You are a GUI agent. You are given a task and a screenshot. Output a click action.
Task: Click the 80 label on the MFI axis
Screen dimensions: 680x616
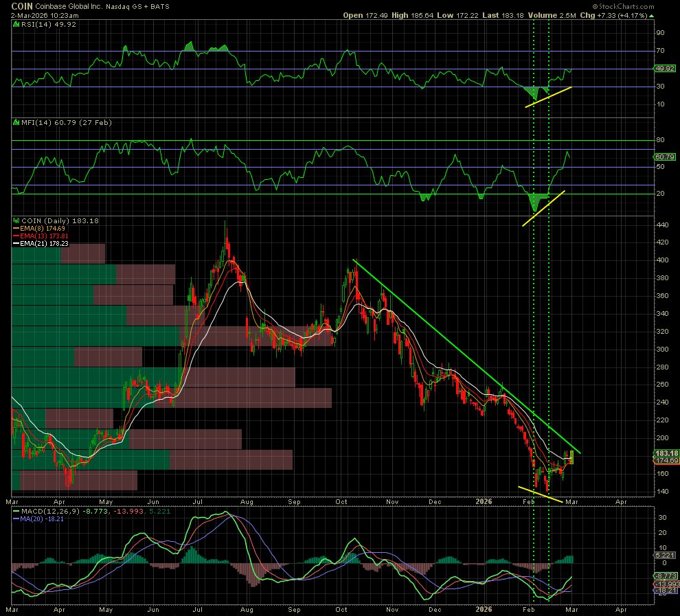(x=660, y=140)
